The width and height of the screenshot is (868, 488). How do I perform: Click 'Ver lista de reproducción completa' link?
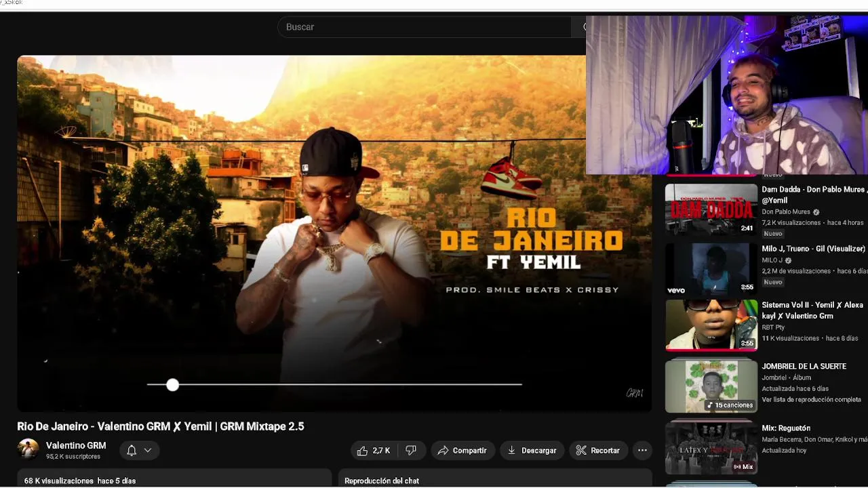coord(811,400)
